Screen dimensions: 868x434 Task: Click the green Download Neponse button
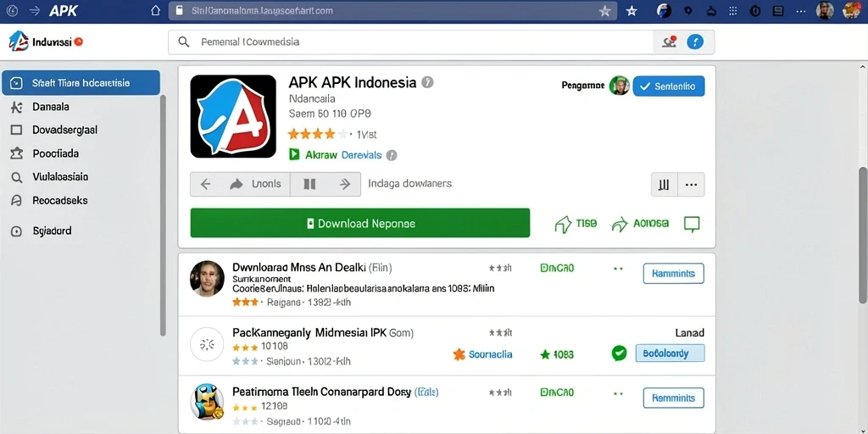359,223
